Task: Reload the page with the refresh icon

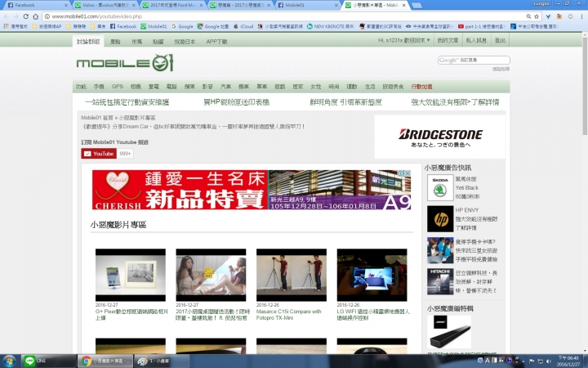Action: [25, 16]
